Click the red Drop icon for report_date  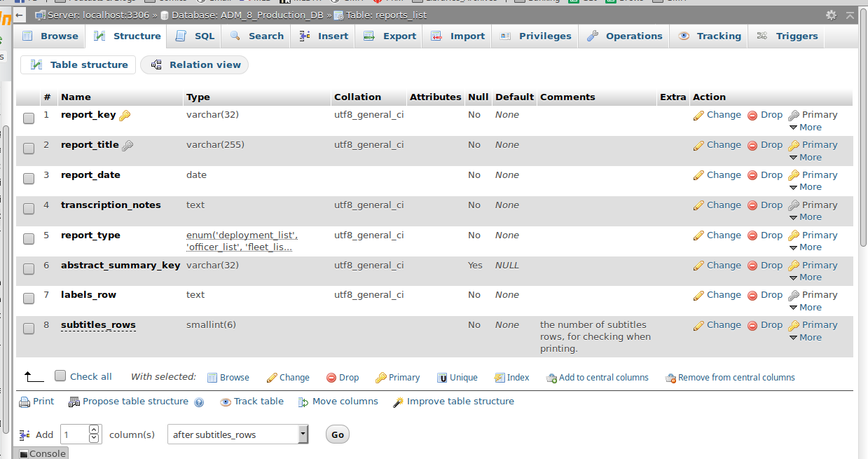[752, 176]
